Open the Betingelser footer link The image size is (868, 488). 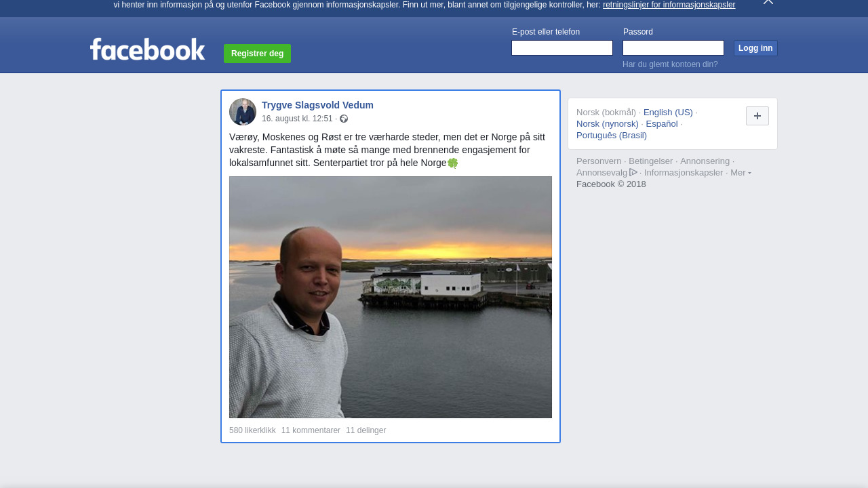pos(651,161)
